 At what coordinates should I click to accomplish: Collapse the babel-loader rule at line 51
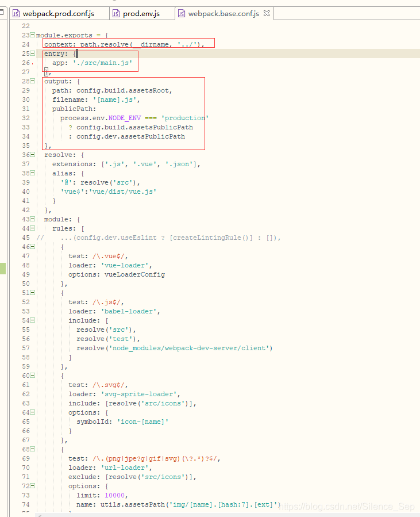click(x=33, y=293)
